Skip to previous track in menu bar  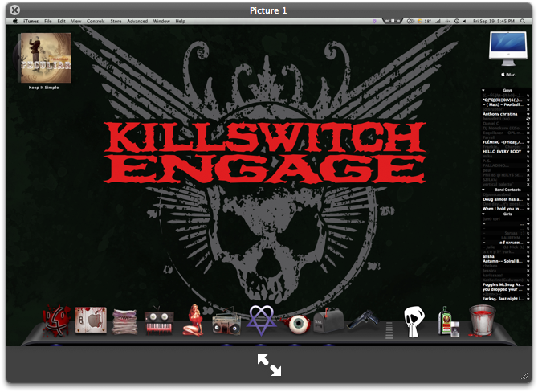click(387, 21)
